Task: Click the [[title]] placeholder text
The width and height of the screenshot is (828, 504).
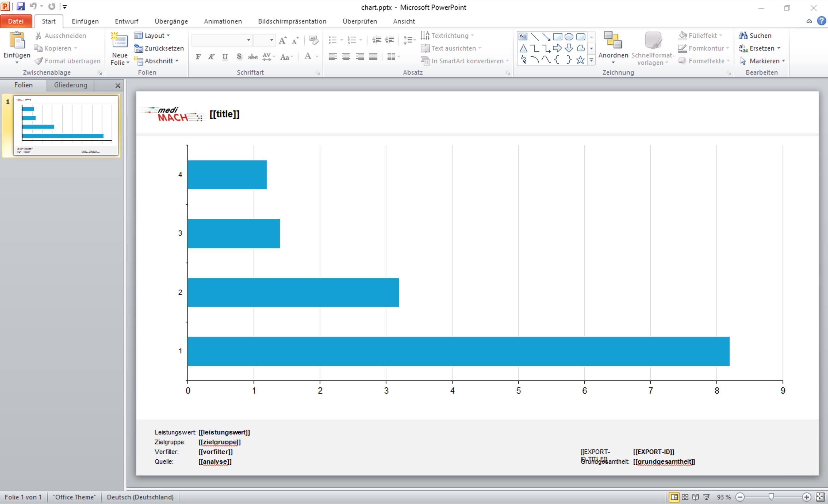Action: (224, 114)
